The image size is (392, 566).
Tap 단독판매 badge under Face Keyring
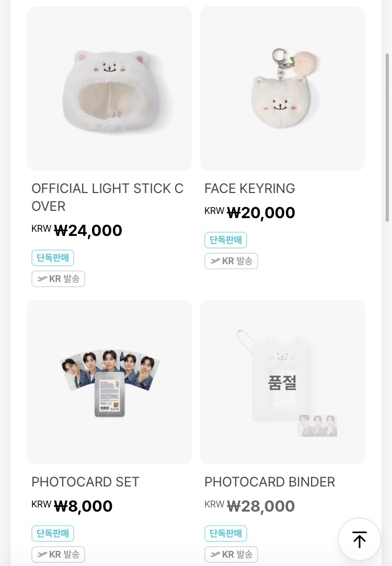pyautogui.click(x=226, y=240)
